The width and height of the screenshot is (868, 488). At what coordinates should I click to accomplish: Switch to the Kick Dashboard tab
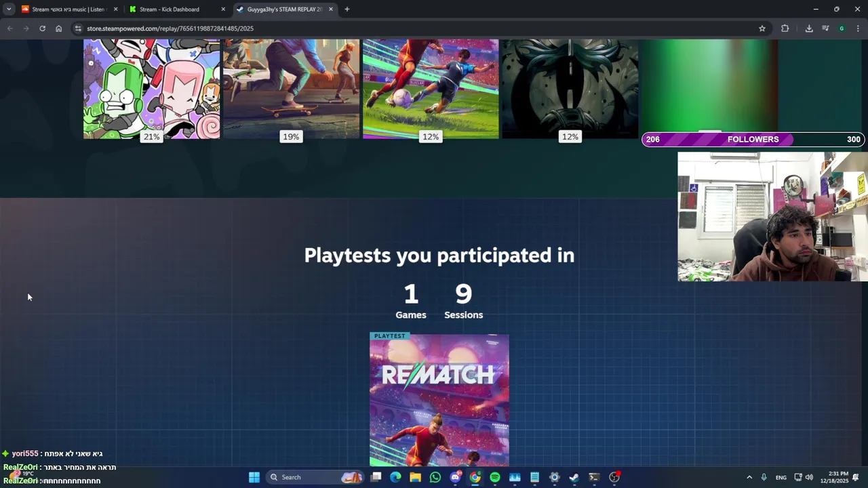point(176,9)
